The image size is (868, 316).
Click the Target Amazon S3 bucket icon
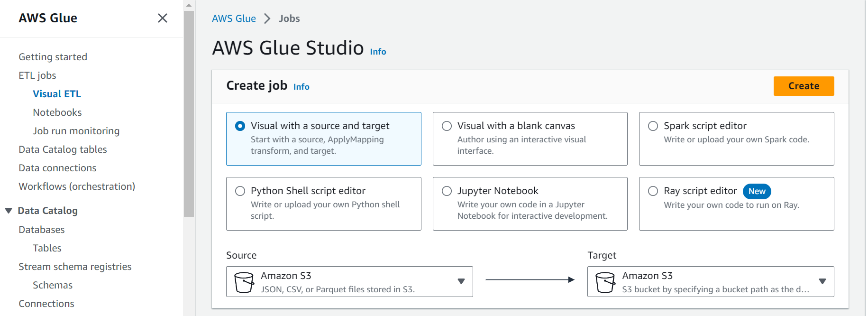pos(605,282)
